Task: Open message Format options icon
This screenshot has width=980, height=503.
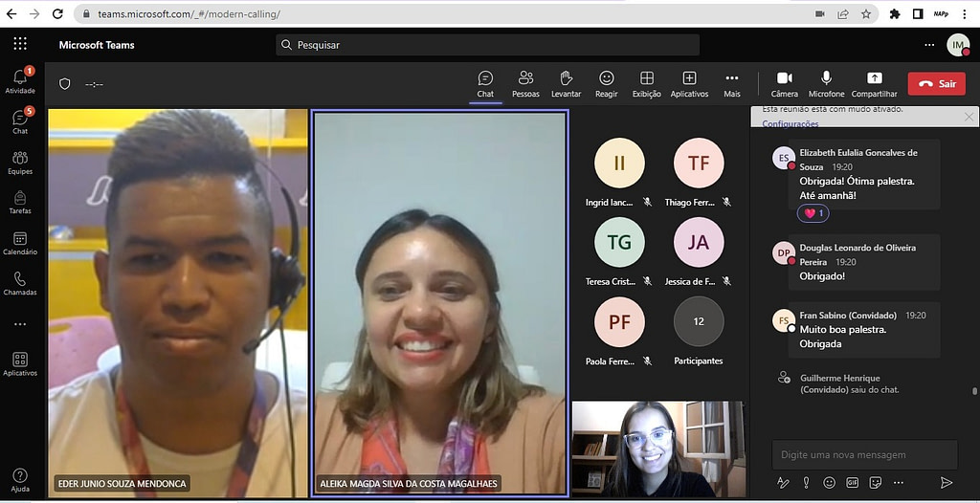Action: (783, 482)
